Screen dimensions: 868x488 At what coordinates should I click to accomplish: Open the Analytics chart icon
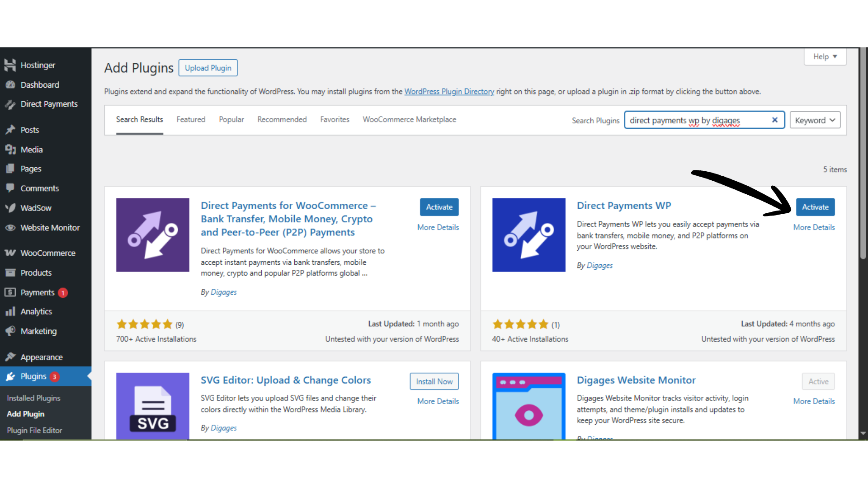point(10,311)
